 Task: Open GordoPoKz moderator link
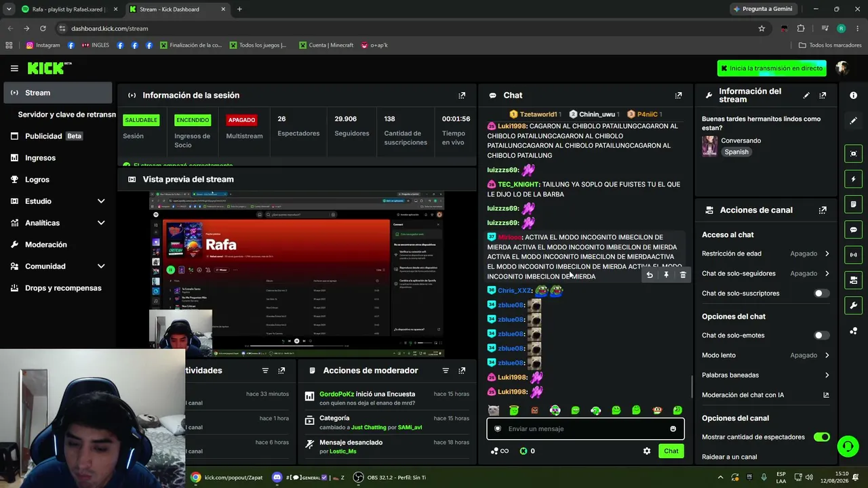pos(337,394)
